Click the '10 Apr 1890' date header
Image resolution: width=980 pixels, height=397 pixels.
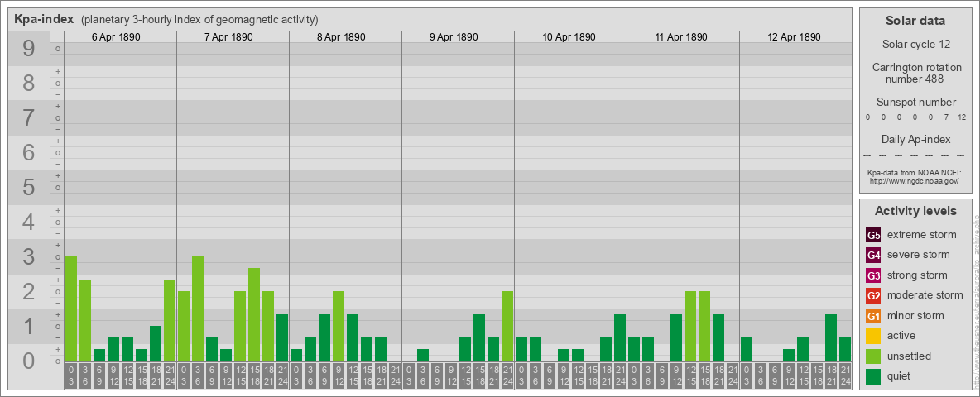(569, 37)
